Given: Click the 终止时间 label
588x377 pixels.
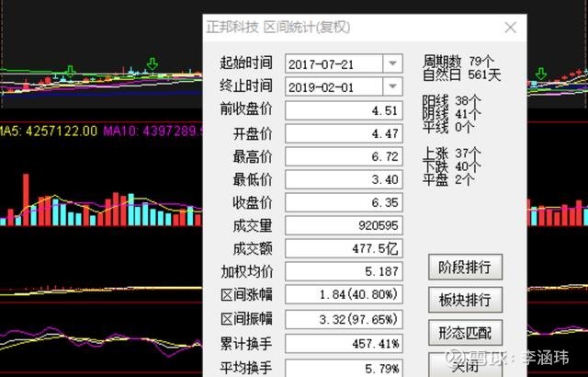Looking at the screenshot, I should (246, 86).
